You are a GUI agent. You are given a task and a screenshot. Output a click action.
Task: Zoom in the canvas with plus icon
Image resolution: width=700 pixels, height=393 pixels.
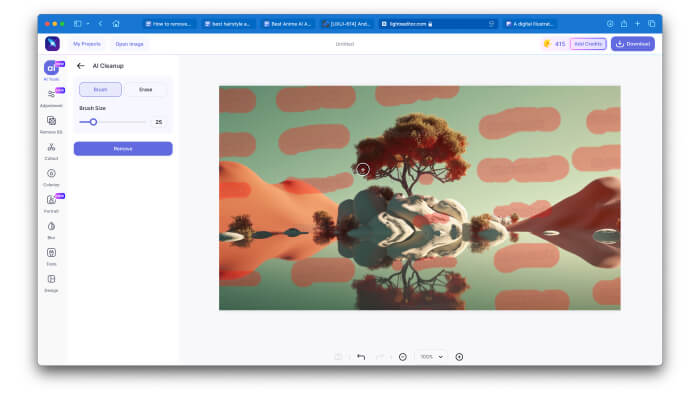pos(459,356)
